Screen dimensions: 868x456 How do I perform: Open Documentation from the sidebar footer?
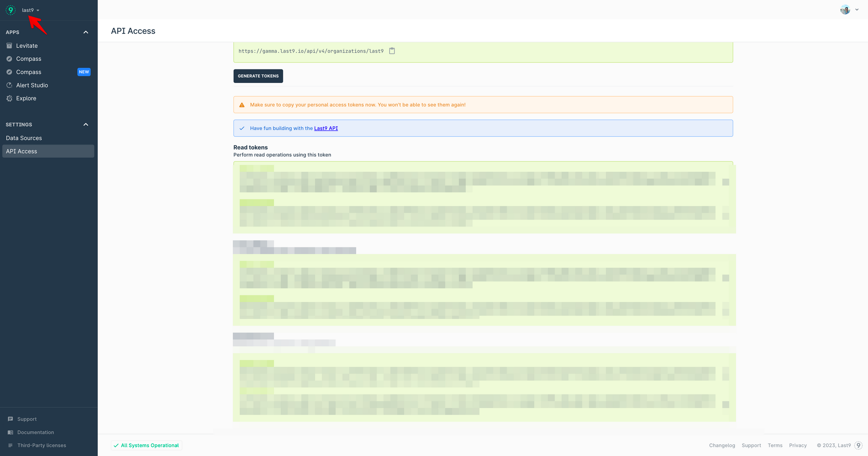point(35,432)
